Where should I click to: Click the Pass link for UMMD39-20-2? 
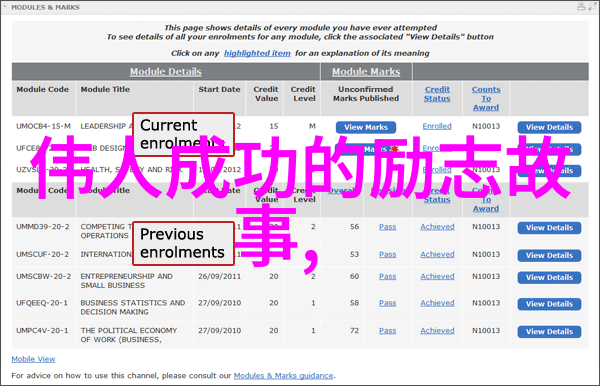pos(388,227)
